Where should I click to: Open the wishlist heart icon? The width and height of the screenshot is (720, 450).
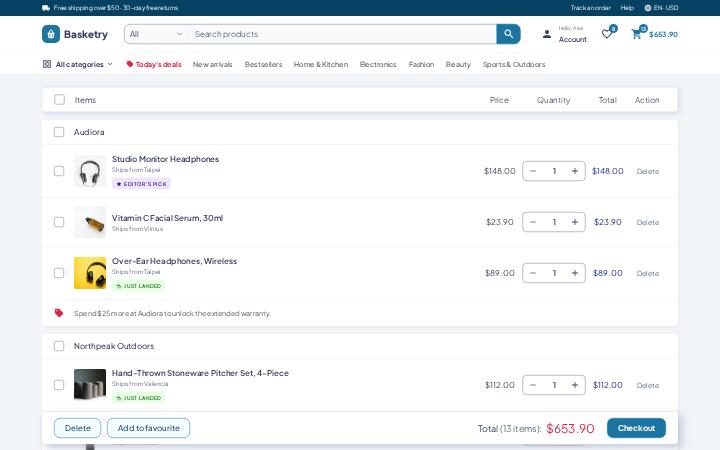[x=607, y=34]
